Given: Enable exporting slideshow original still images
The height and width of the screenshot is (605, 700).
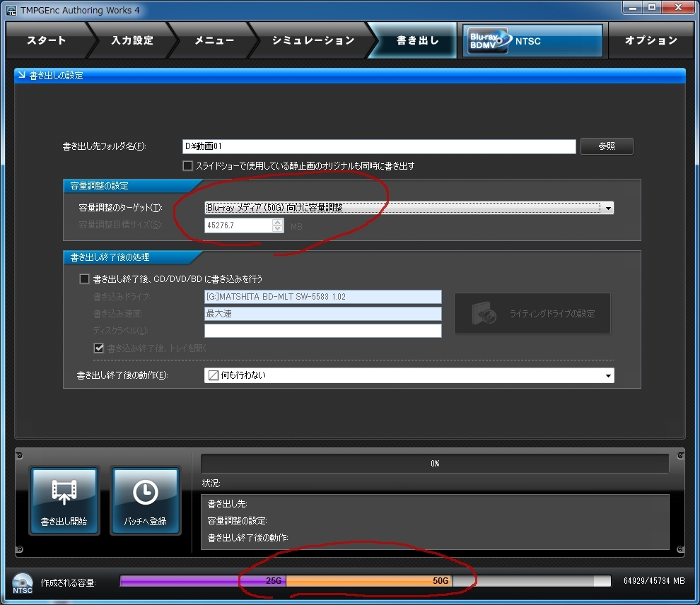Looking at the screenshot, I should click(188, 166).
